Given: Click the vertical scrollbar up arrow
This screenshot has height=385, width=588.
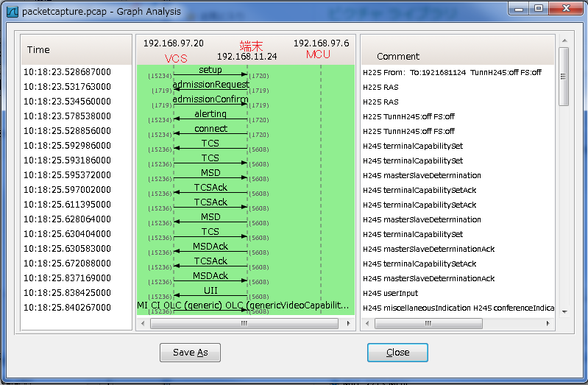Looking at the screenshot, I should (564, 40).
